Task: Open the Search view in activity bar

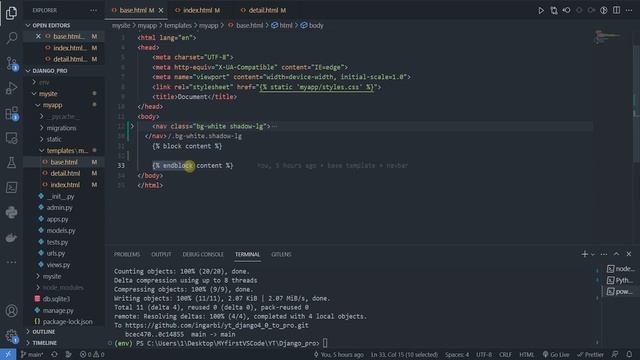Action: click(x=11, y=38)
